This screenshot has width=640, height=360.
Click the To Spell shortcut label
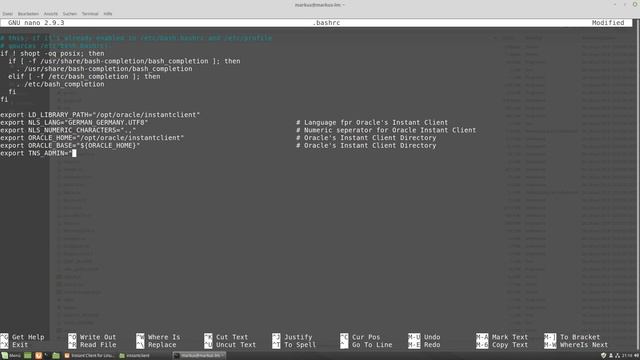coord(300,345)
